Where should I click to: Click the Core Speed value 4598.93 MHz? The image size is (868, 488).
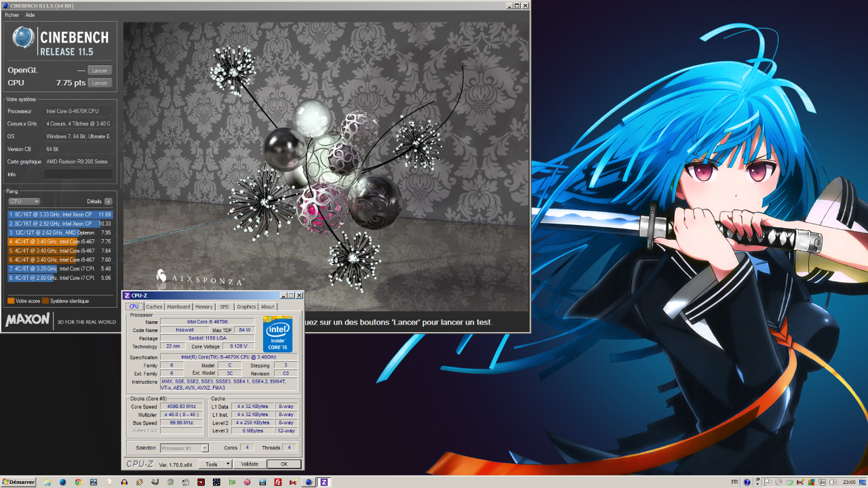(x=181, y=406)
